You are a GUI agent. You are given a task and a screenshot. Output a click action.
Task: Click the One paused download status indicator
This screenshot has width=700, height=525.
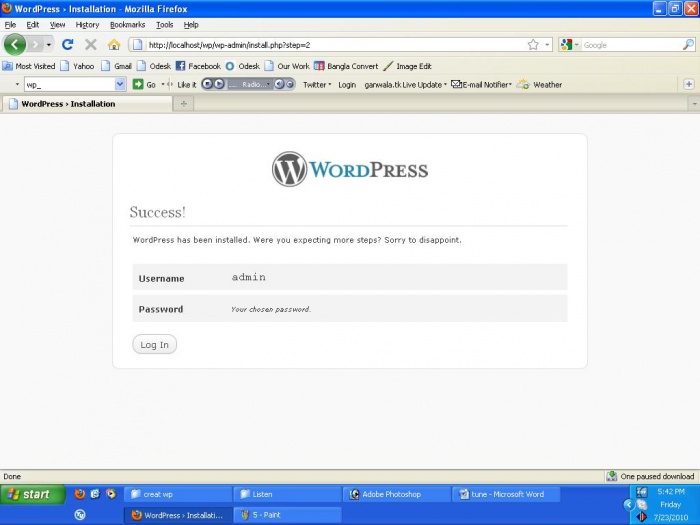click(651, 476)
